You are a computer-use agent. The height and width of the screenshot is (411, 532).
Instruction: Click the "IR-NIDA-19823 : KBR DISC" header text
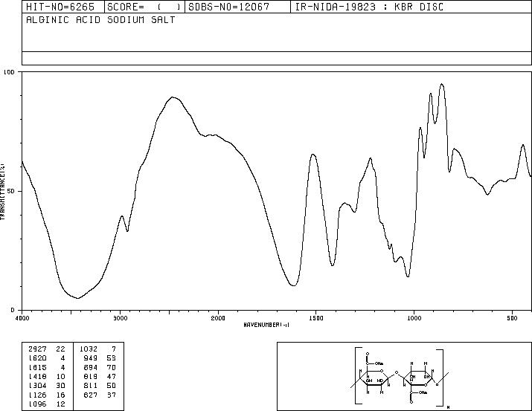369,7
